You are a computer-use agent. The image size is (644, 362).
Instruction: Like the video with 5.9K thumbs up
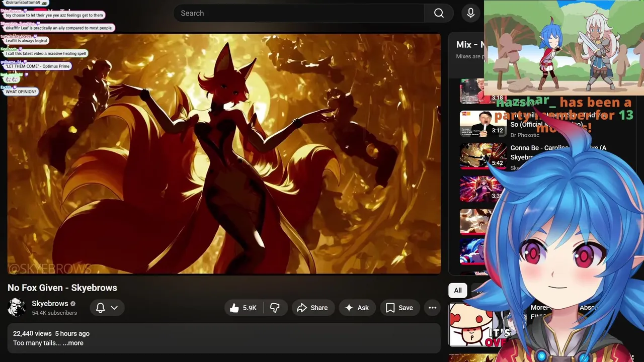click(x=244, y=308)
